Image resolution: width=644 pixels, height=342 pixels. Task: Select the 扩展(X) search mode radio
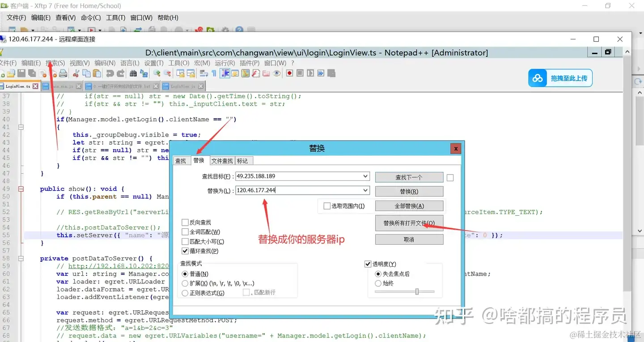[x=185, y=283]
